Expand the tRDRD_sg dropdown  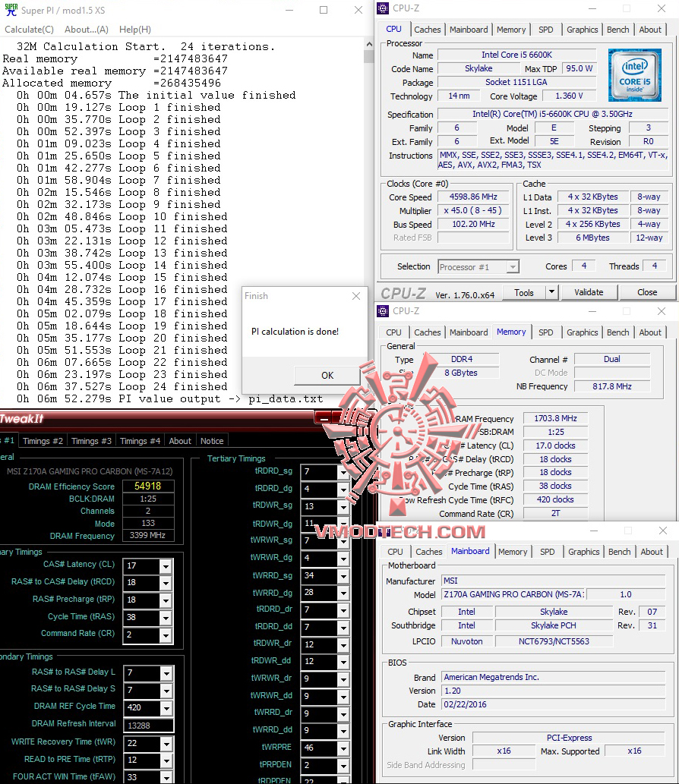point(343,473)
